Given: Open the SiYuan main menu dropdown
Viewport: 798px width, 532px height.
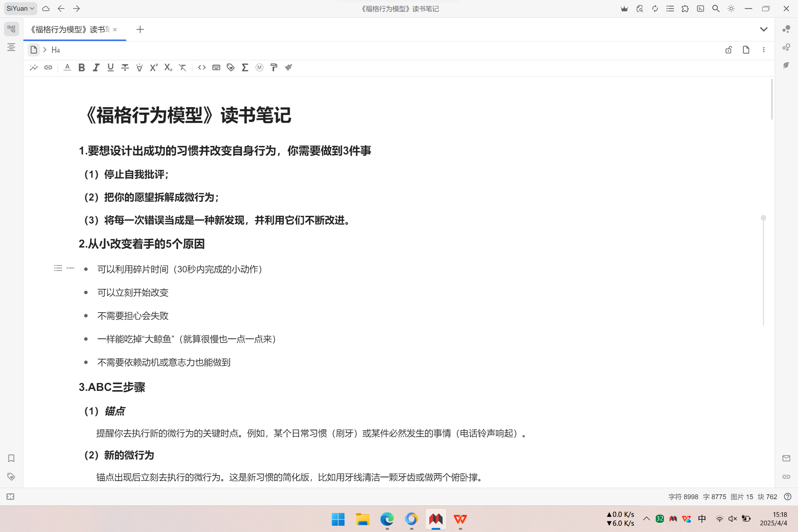Looking at the screenshot, I should pyautogui.click(x=20, y=8).
